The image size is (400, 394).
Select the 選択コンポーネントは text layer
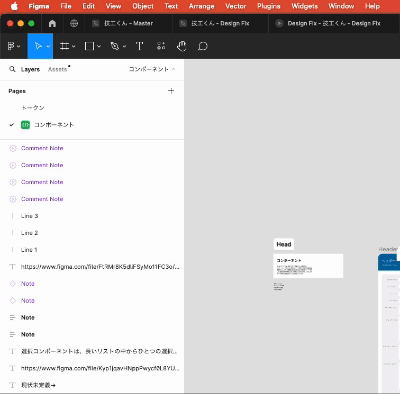92,351
